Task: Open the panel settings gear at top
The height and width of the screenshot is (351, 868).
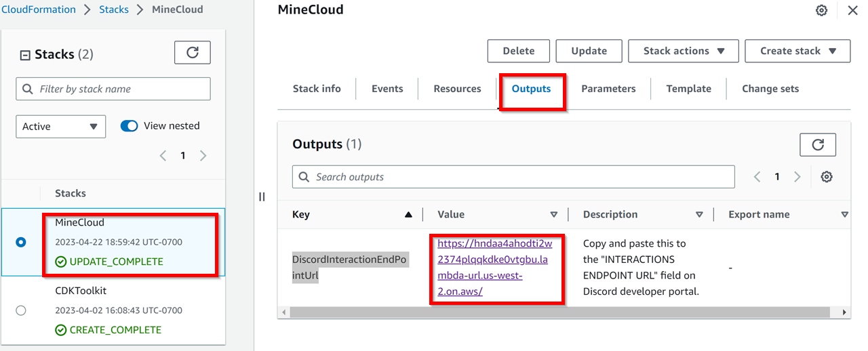Action: click(821, 10)
